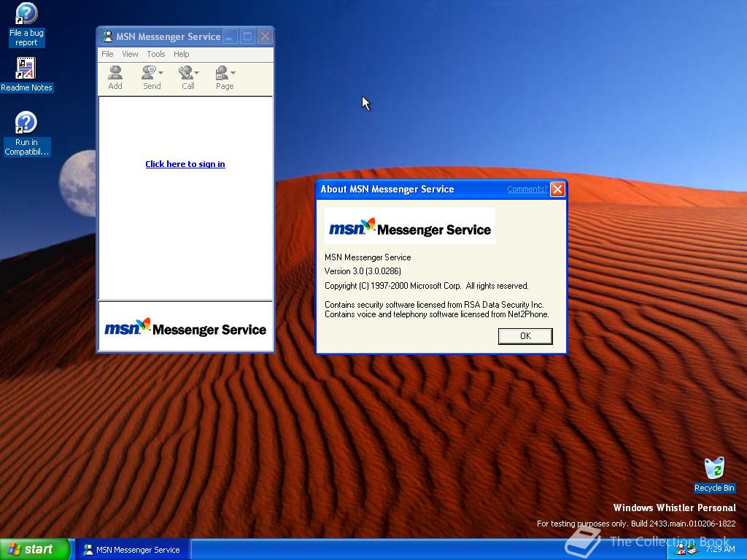Screen dimensions: 747x560
Task: Click the Comments? link in About dialog
Action: [527, 189]
